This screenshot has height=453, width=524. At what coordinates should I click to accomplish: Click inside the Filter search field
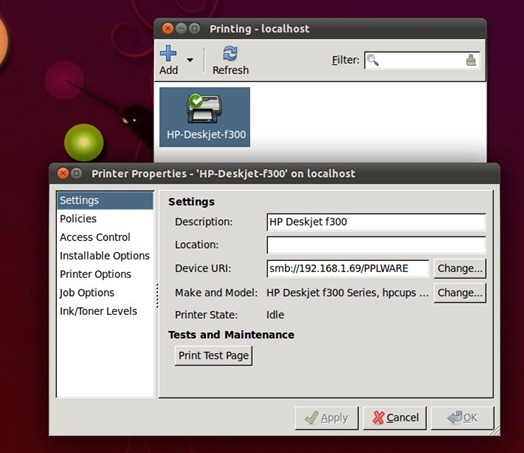point(422,60)
